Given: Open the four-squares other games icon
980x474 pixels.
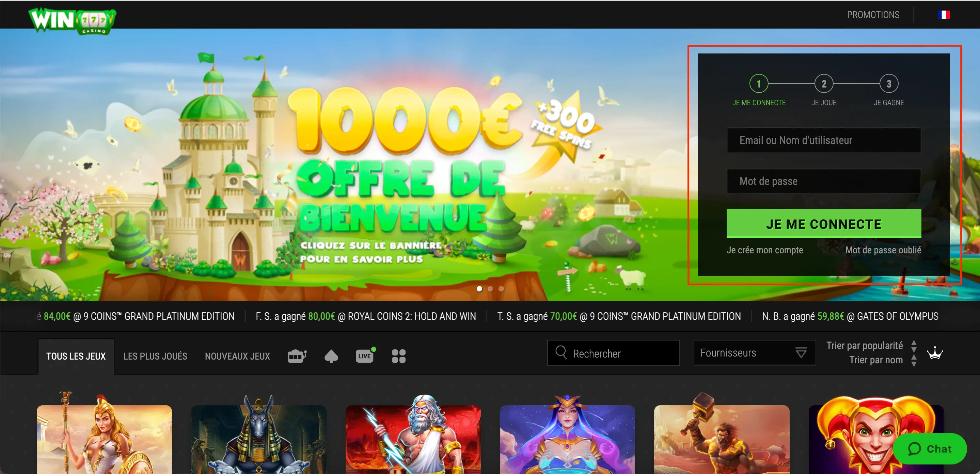Looking at the screenshot, I should (399, 356).
